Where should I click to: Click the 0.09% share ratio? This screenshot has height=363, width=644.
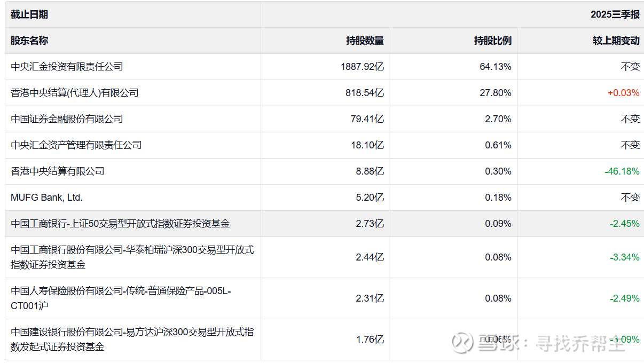[x=498, y=224]
